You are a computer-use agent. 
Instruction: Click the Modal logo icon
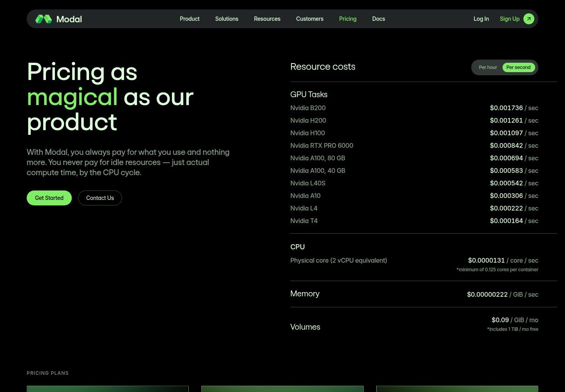pyautogui.click(x=44, y=19)
